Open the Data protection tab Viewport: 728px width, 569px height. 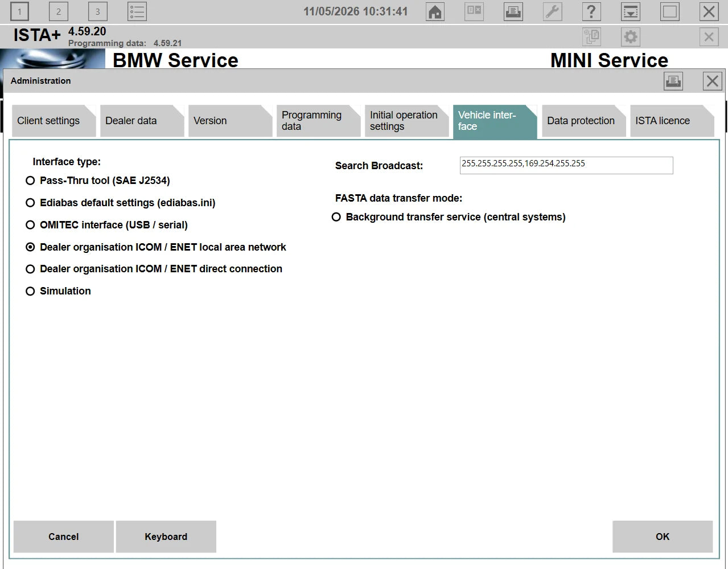[x=583, y=121]
